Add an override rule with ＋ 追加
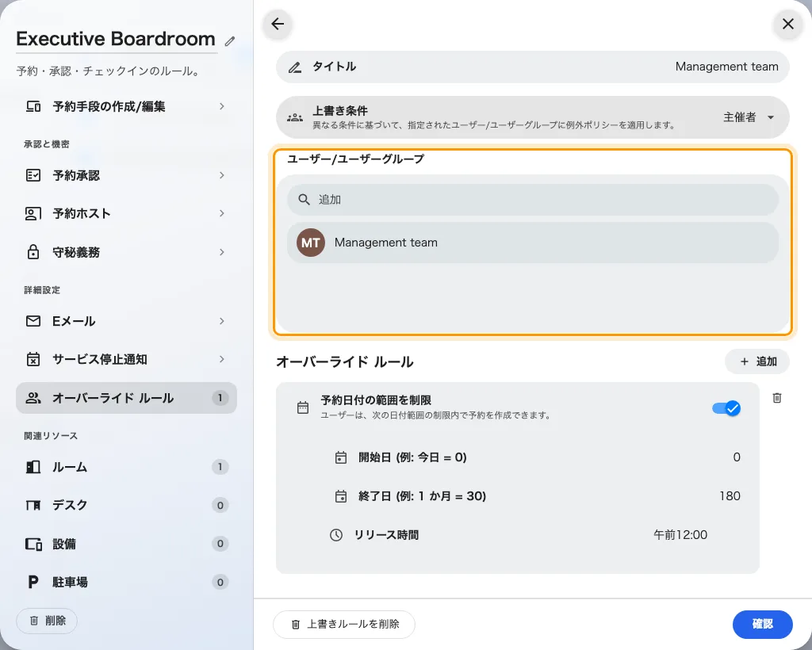 pyautogui.click(x=757, y=361)
